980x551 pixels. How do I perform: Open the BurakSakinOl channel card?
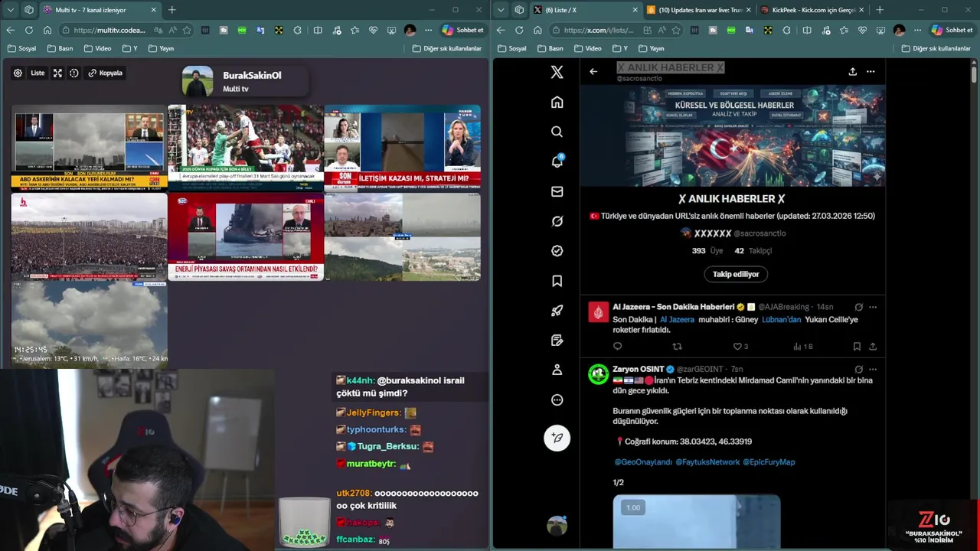(244, 81)
